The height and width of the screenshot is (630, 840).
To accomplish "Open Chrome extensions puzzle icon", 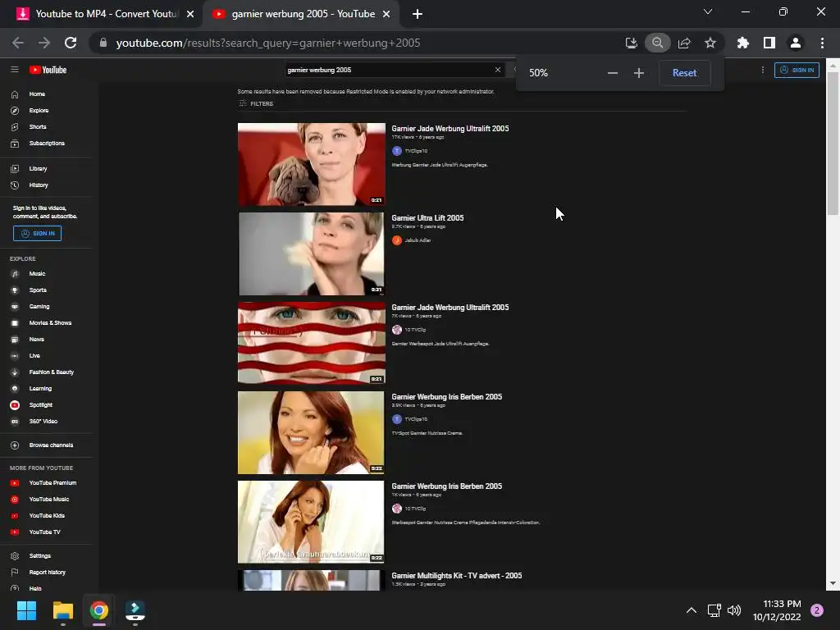I will [743, 43].
